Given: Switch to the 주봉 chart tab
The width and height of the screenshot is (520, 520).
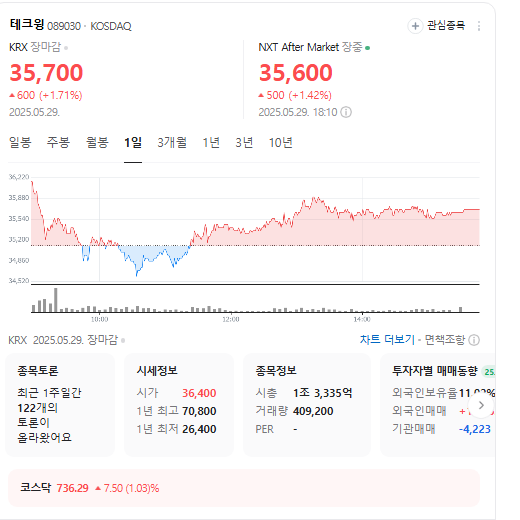Looking at the screenshot, I should [x=58, y=143].
